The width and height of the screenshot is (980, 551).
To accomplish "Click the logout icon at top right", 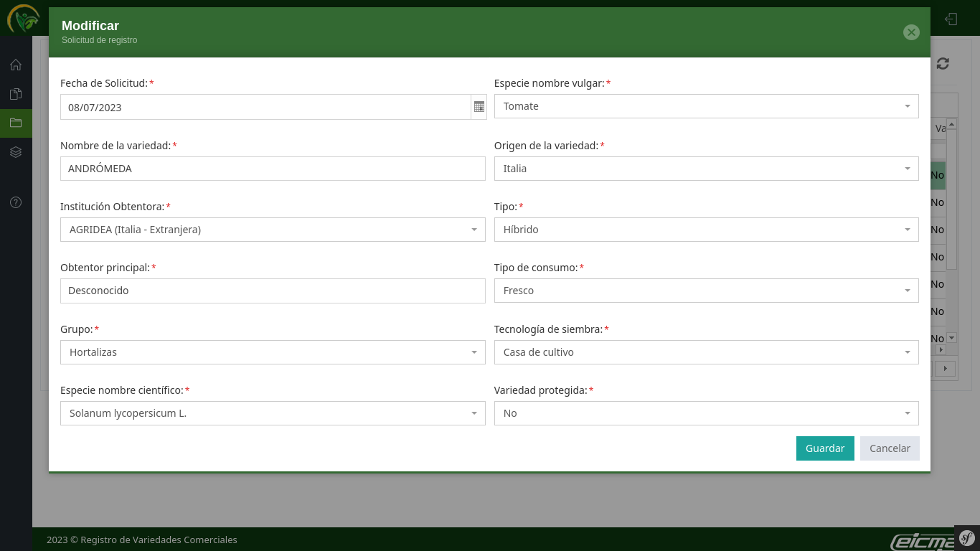I will pos(951,19).
